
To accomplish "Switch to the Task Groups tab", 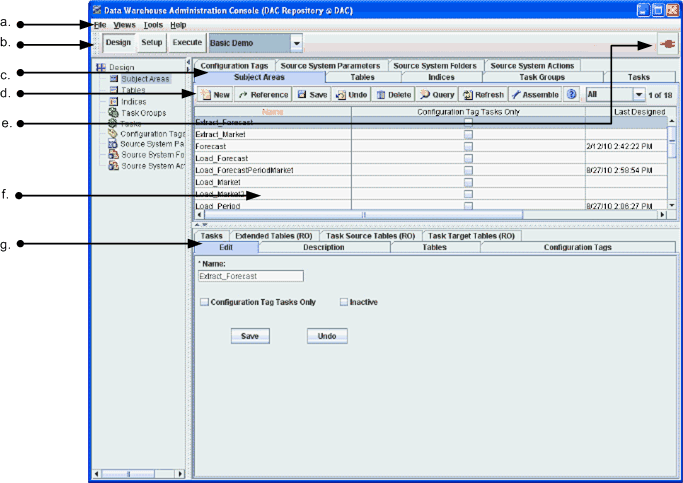I will click(542, 77).
